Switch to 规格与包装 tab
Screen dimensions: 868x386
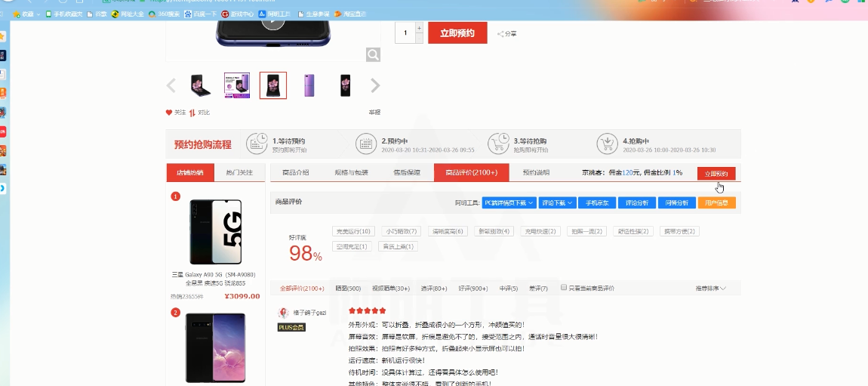352,173
